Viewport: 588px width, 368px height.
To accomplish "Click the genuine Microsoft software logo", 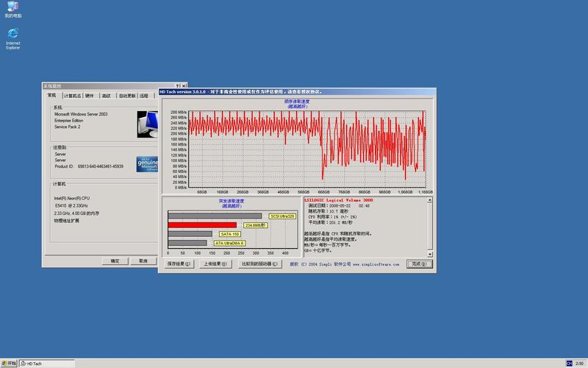I will pos(147,164).
